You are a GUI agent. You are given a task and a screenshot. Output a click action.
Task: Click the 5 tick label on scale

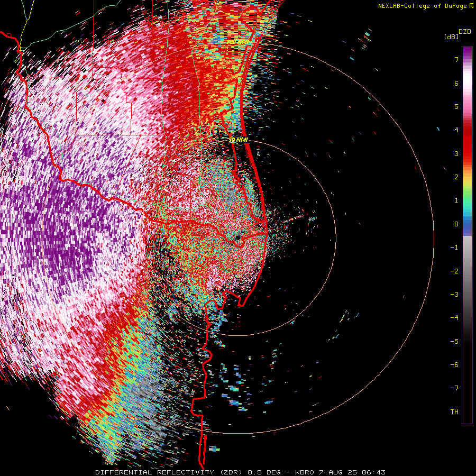point(456,106)
